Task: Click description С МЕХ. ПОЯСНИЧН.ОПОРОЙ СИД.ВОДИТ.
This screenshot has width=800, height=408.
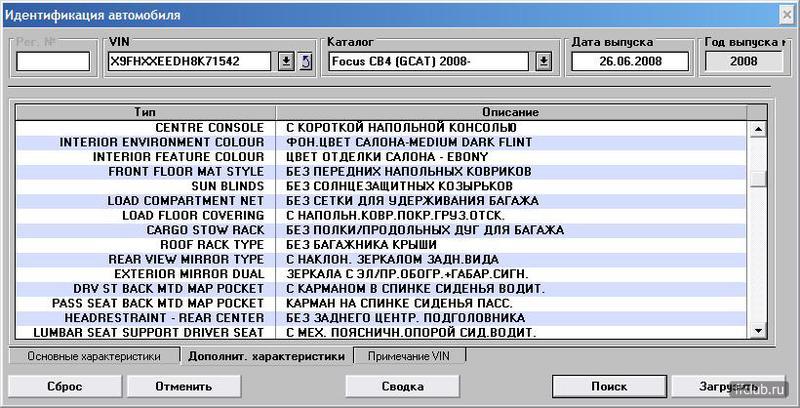Action: click(x=411, y=333)
